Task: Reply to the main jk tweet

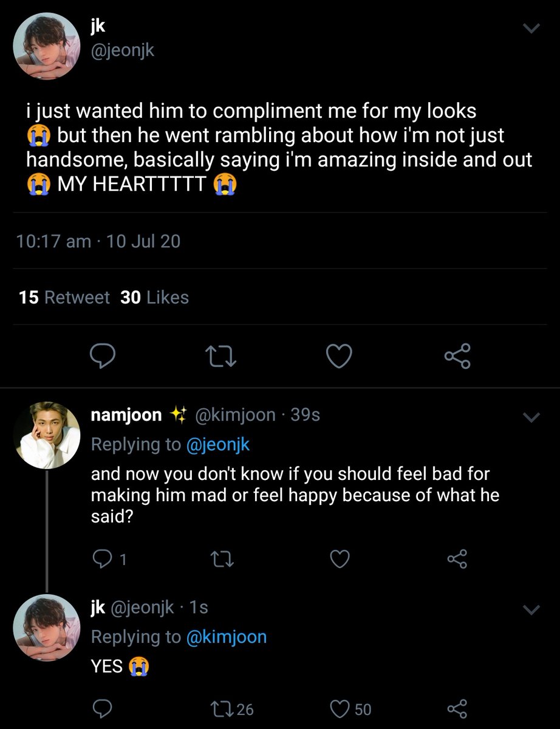Action: pyautogui.click(x=103, y=357)
